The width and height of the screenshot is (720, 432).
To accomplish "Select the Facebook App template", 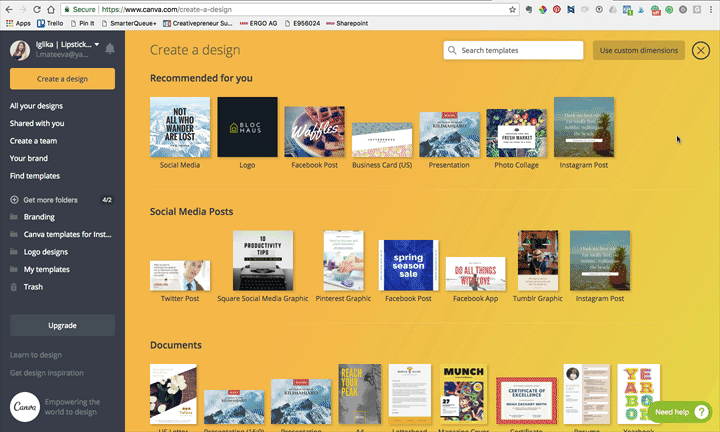I will [476, 274].
